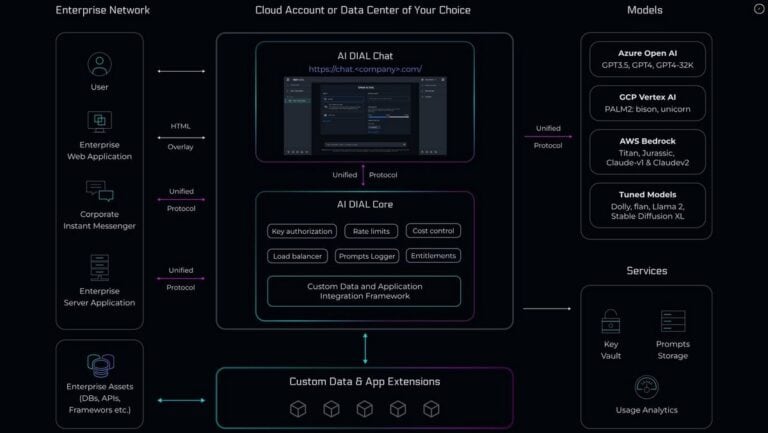Select the Usage Analytics gauge icon
Image resolution: width=768 pixels, height=433 pixels.
[x=647, y=387]
